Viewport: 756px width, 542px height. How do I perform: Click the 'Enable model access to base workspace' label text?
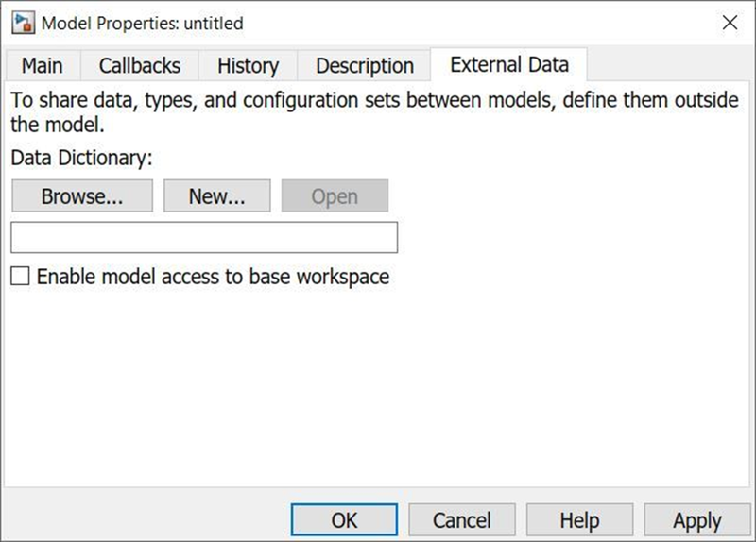tap(214, 277)
